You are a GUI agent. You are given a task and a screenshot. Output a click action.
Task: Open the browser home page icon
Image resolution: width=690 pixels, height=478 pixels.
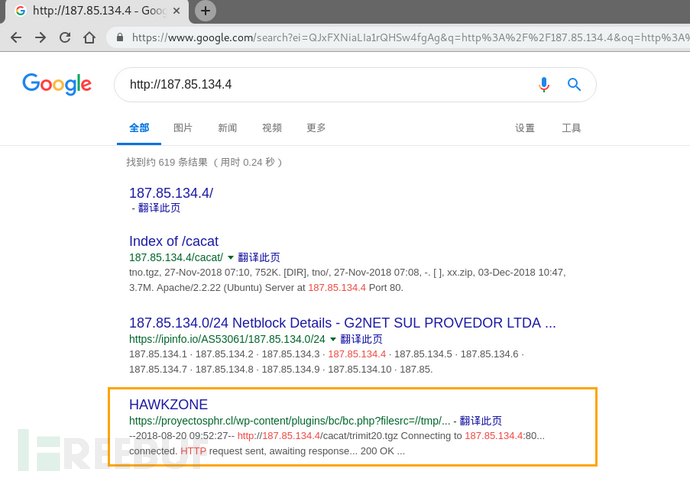click(89, 37)
